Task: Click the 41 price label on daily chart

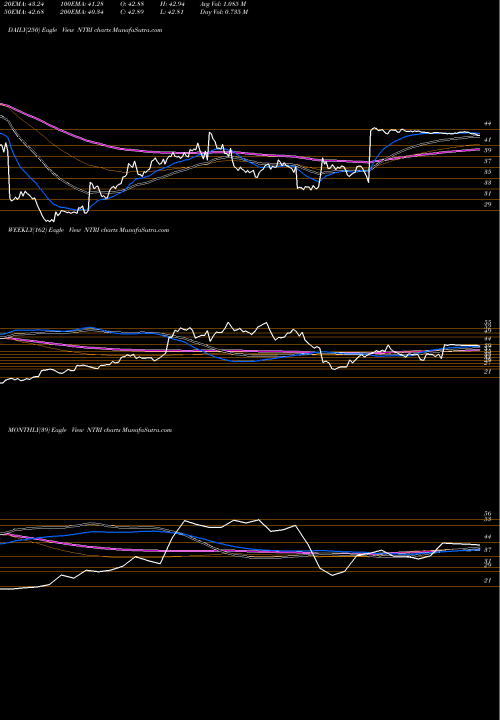Action: coord(488,140)
